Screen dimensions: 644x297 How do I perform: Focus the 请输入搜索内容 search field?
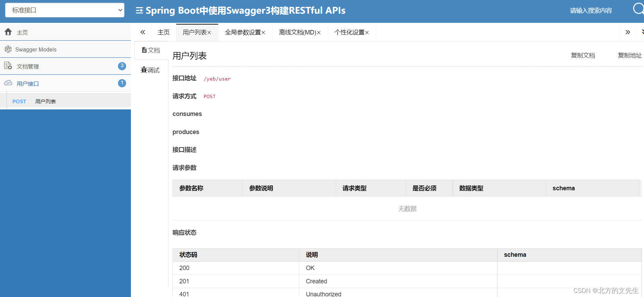coord(591,11)
